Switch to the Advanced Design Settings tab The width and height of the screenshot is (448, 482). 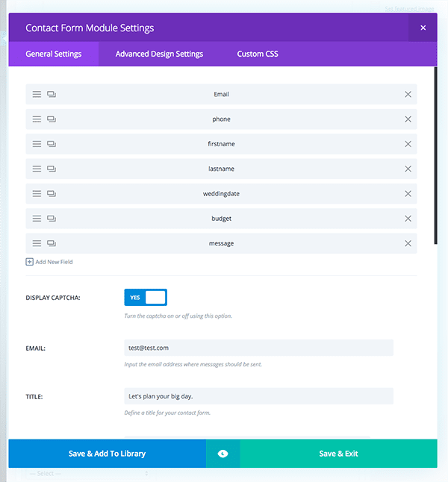click(159, 54)
